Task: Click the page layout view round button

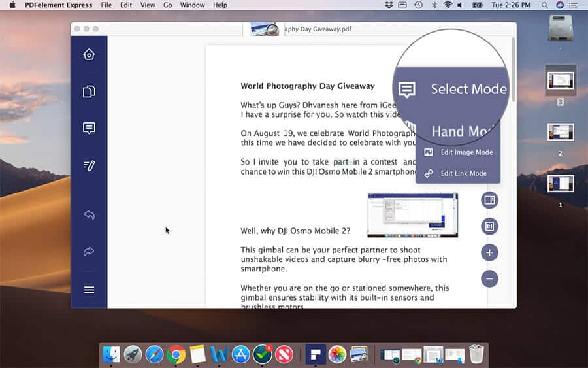Action: (x=489, y=200)
